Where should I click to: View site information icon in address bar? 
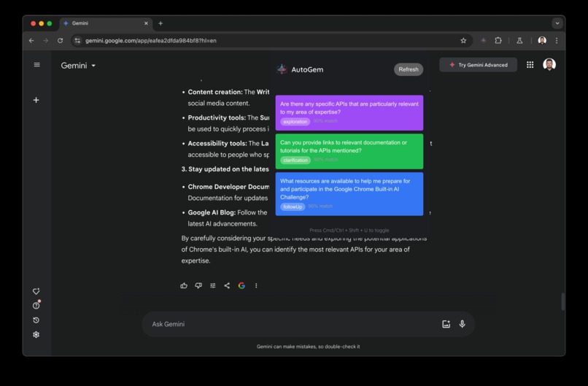click(77, 41)
